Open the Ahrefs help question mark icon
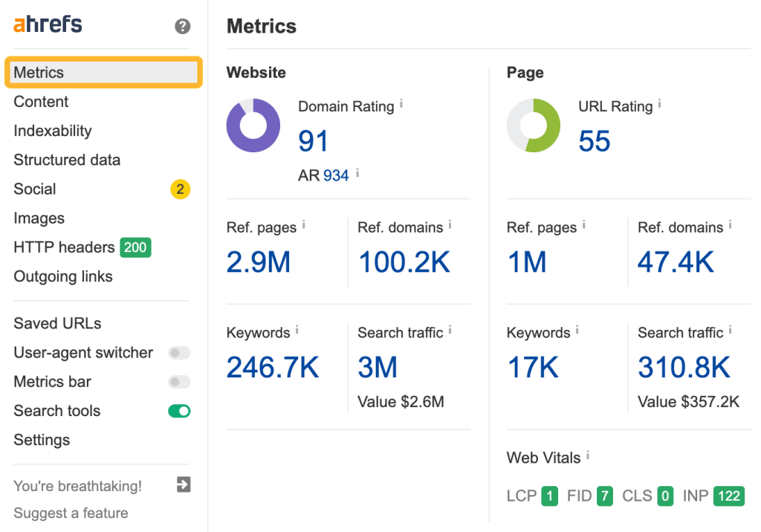 coord(182,26)
